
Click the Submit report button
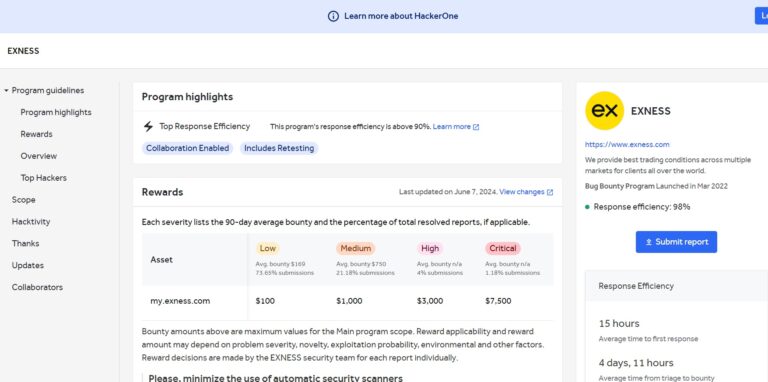coord(676,242)
